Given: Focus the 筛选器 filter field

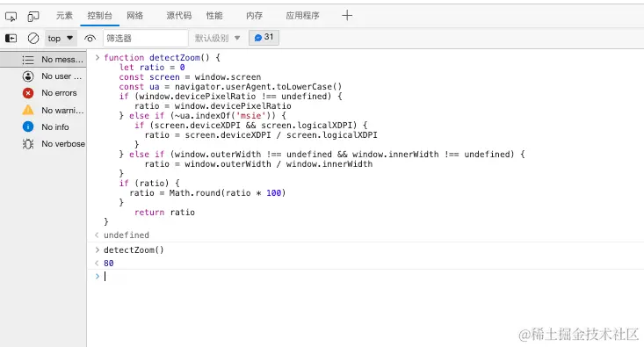Looking at the screenshot, I should click(145, 38).
